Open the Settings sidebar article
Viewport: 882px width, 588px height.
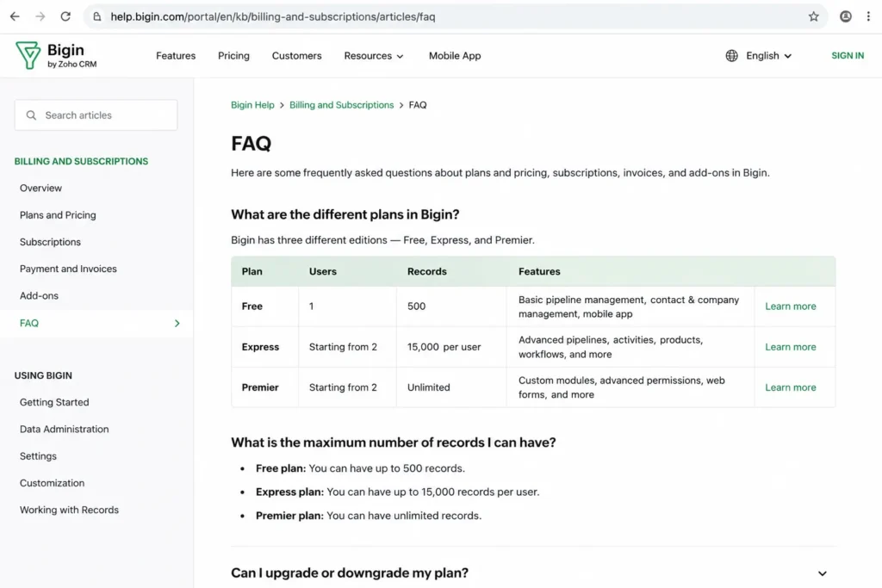tap(38, 456)
